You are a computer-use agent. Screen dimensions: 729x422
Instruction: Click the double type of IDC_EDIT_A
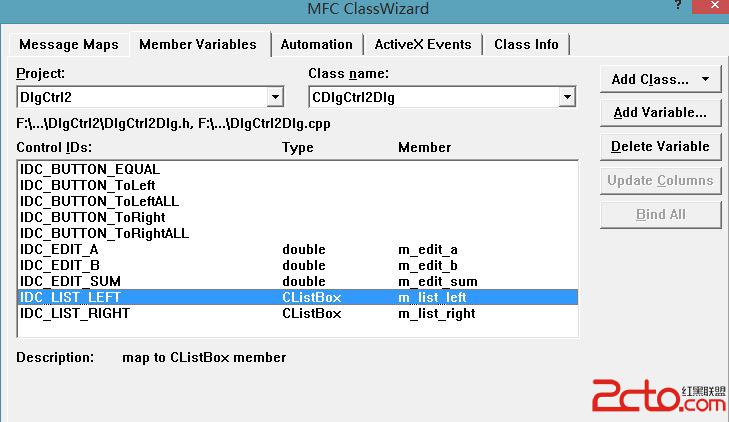click(304, 250)
